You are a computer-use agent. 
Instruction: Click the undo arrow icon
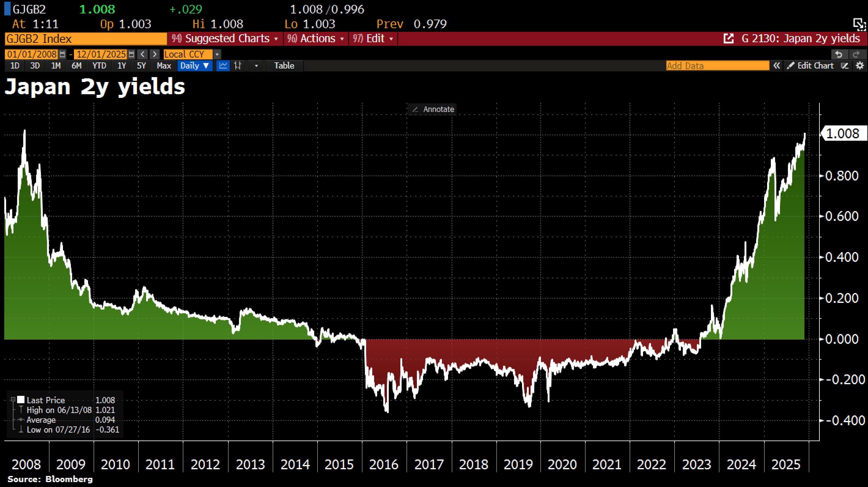[x=839, y=54]
